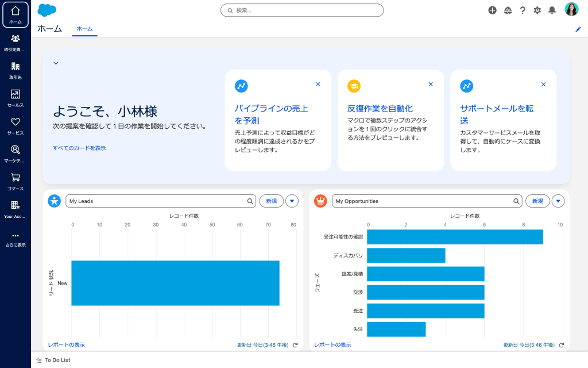Viewport: 588px width, 368px height.
Task: Close the 反復作業を自動化 card
Action: (431, 85)
